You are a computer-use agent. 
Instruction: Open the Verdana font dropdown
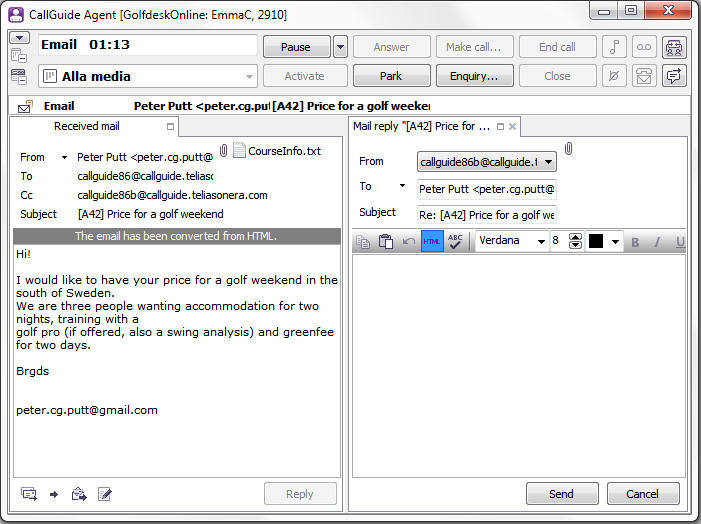click(x=541, y=242)
